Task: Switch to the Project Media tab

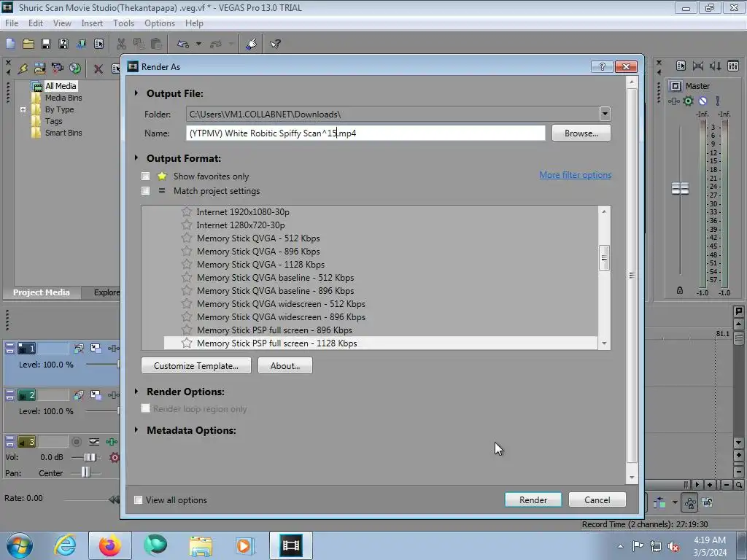Action: coord(41,292)
